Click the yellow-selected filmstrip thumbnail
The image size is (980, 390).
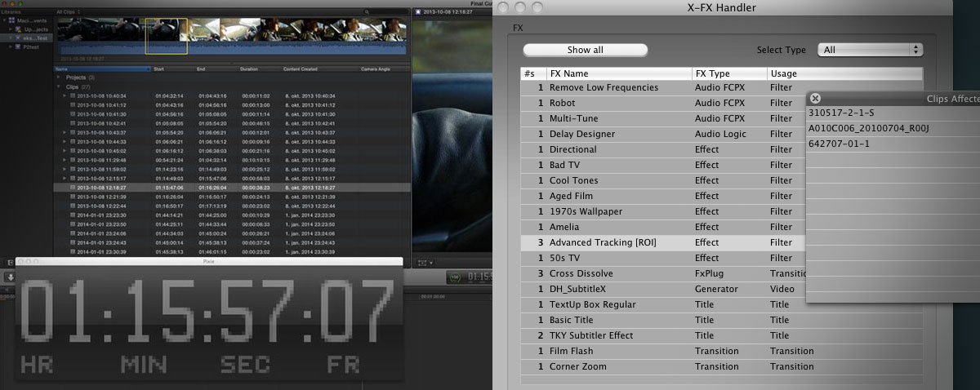(167, 37)
